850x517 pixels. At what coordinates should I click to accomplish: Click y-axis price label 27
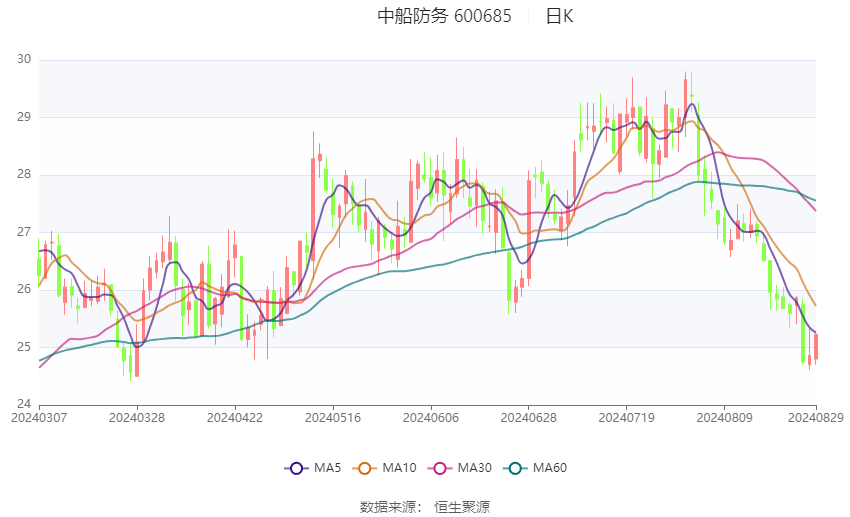tap(24, 232)
